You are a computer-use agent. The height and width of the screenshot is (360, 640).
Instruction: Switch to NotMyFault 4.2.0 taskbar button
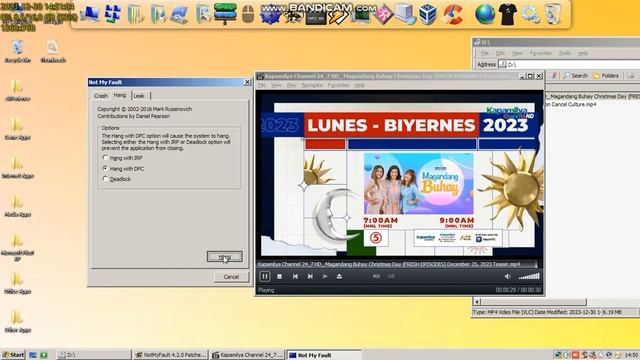(x=171, y=355)
